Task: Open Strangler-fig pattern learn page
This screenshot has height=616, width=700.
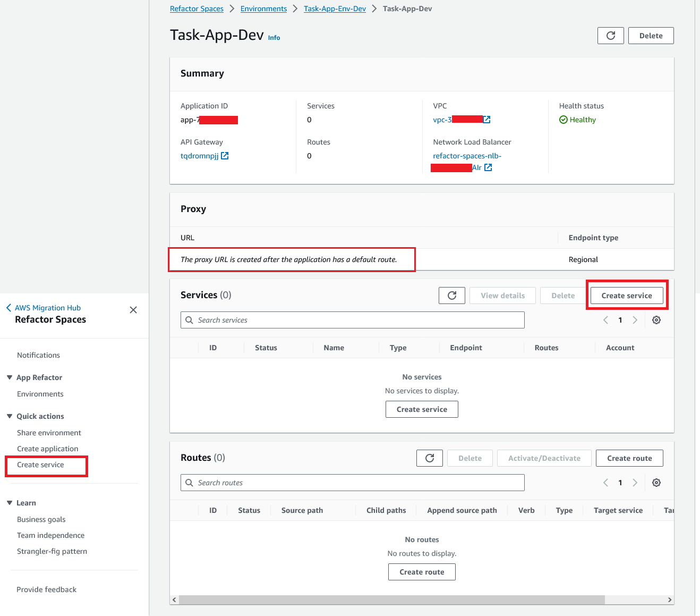Action: [x=52, y=551]
